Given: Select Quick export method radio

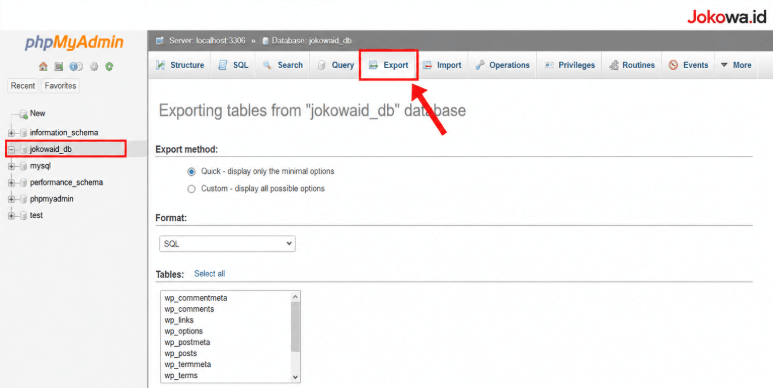Looking at the screenshot, I should point(191,172).
